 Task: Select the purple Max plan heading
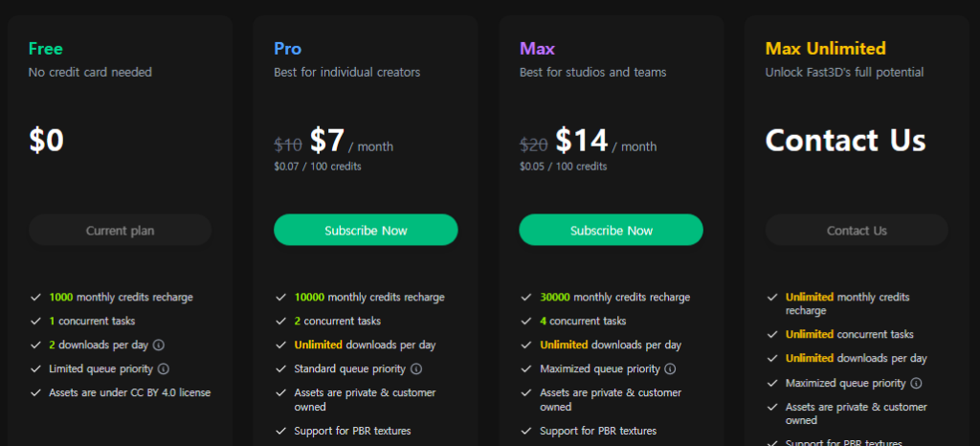pos(537,49)
